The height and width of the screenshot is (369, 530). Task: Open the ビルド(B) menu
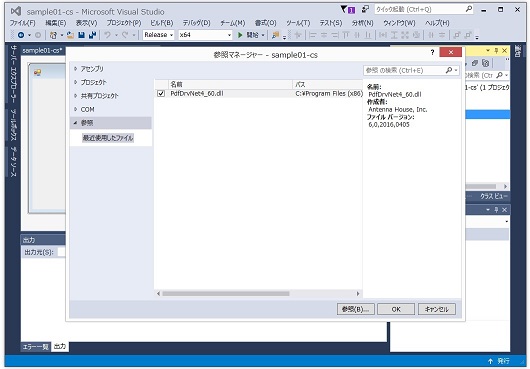(162, 23)
